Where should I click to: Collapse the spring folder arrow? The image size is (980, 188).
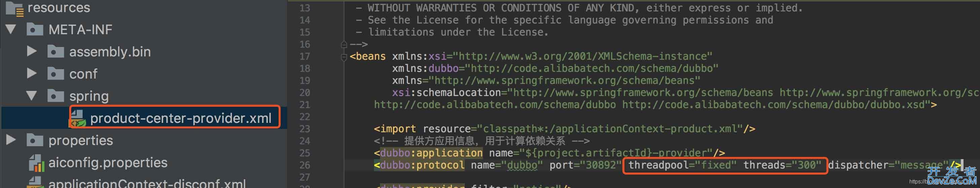point(32,96)
